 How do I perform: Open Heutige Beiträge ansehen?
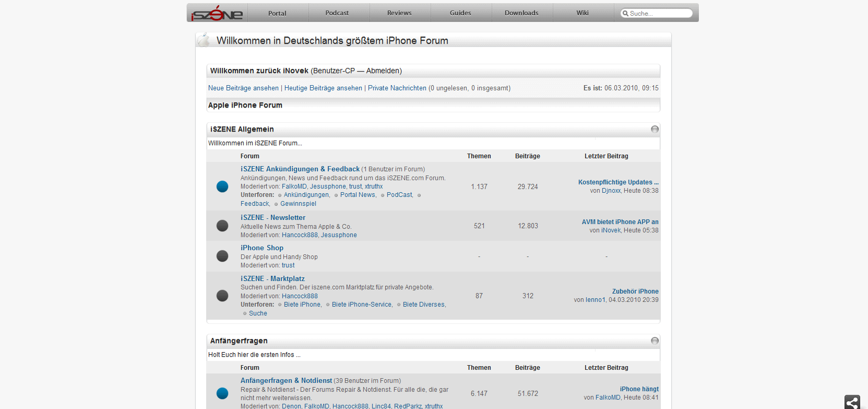(323, 88)
